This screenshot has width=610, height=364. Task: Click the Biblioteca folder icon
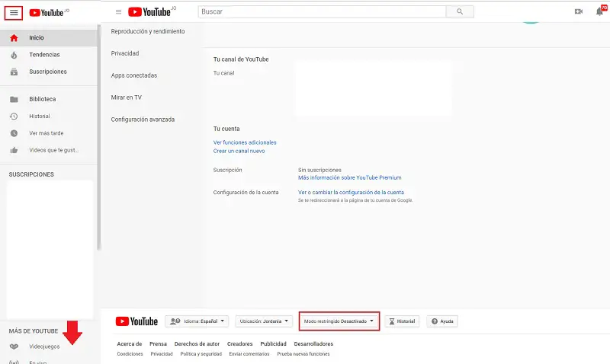click(x=14, y=99)
